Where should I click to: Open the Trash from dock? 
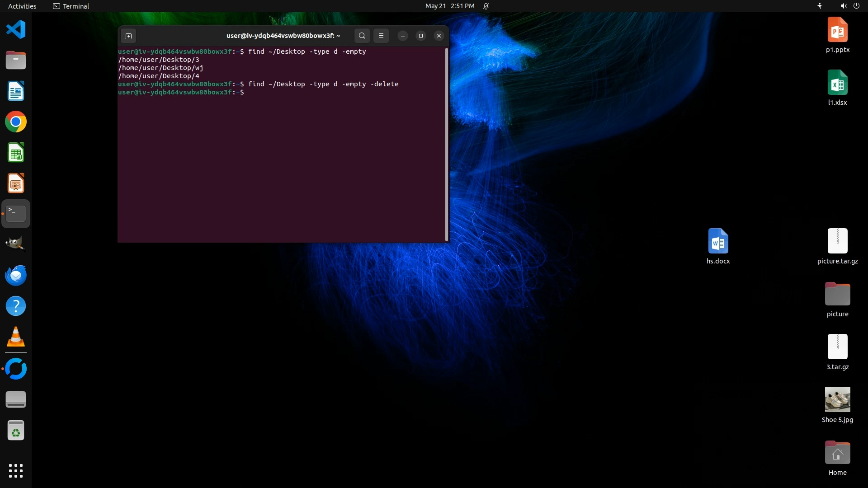[16, 431]
